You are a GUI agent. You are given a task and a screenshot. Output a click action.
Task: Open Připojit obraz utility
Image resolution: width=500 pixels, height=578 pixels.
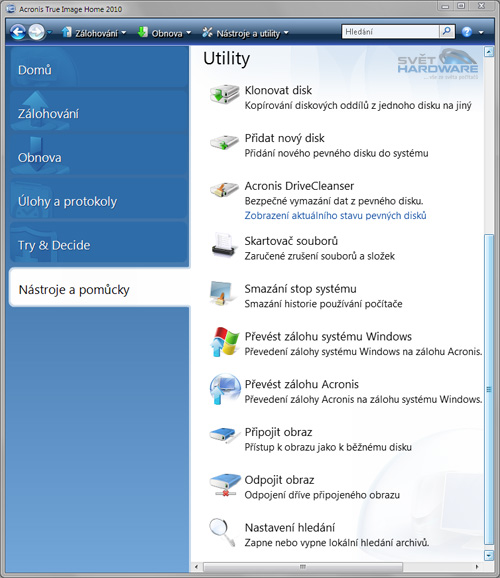point(278,432)
